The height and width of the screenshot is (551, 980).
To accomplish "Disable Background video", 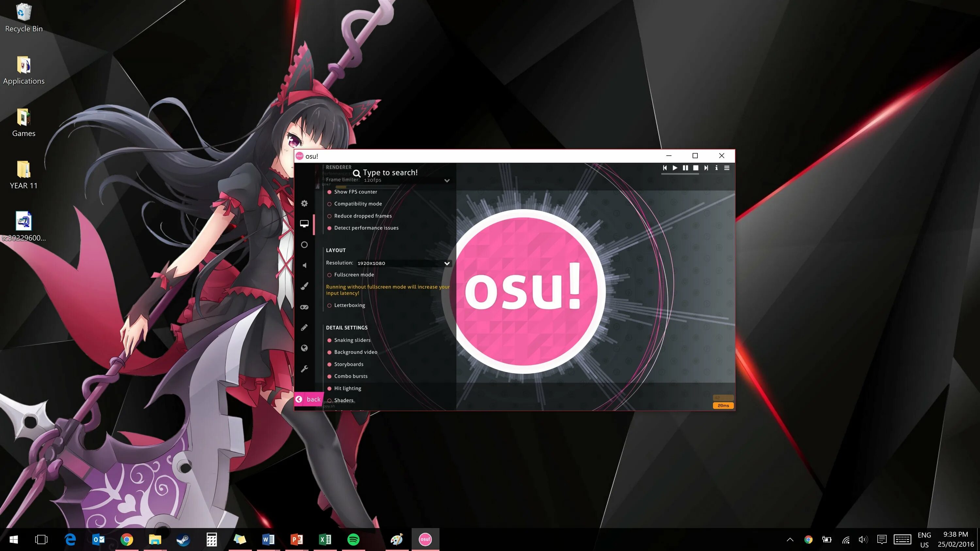I will 352,352.
